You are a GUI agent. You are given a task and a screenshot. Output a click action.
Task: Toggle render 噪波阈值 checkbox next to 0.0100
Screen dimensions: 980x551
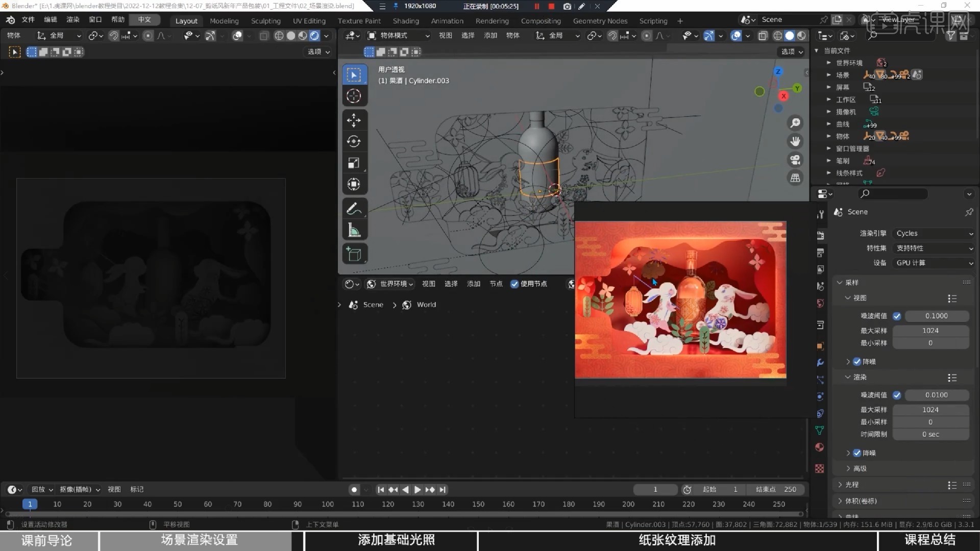pyautogui.click(x=897, y=395)
